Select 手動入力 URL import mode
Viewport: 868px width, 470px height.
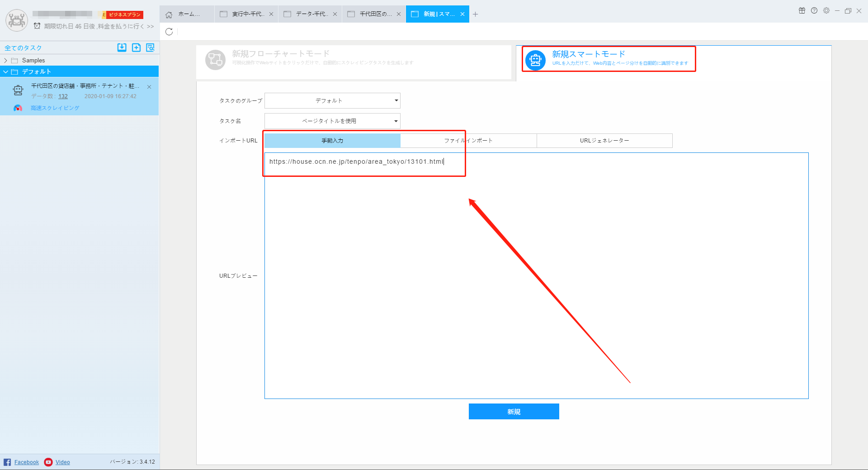click(x=332, y=141)
